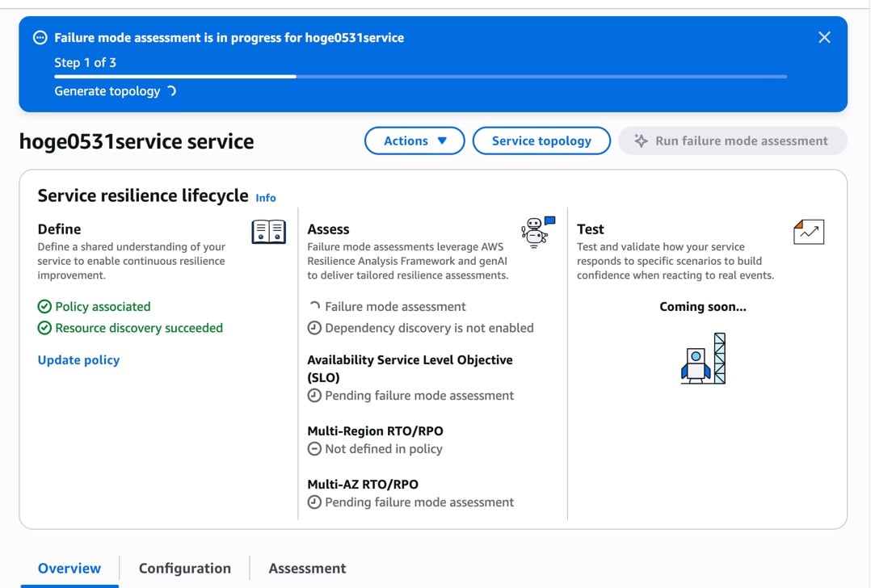Click the chart Test icon

809,232
